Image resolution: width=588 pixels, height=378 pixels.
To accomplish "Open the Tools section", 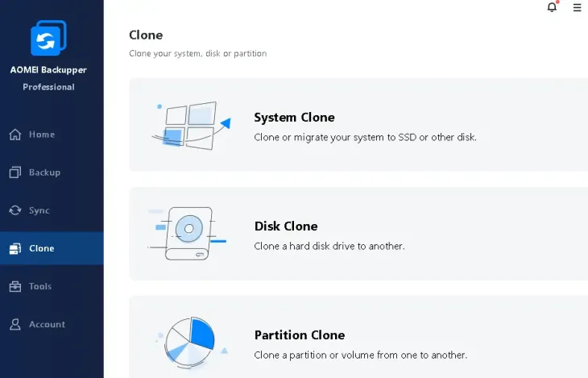I will (40, 286).
